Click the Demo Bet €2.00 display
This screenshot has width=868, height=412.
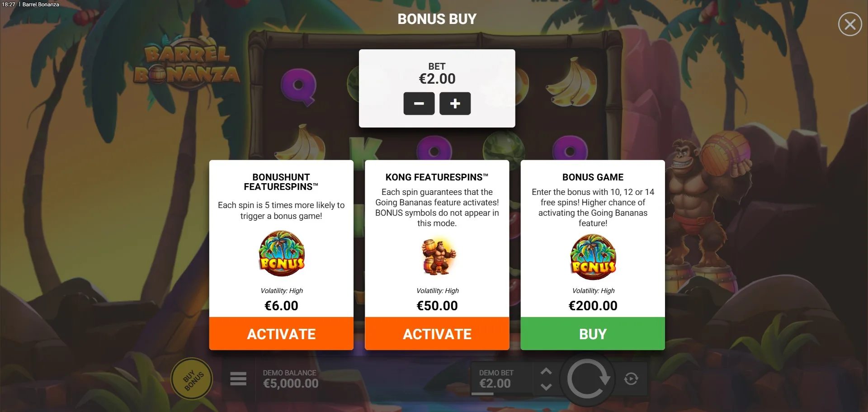coord(496,379)
